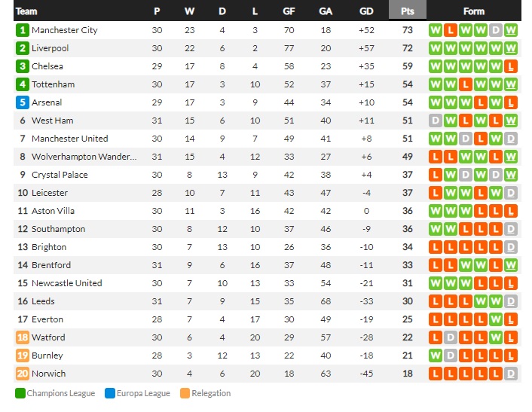Open the Crystal Palace team link
Screen dimensions: 532x412
click(x=60, y=175)
